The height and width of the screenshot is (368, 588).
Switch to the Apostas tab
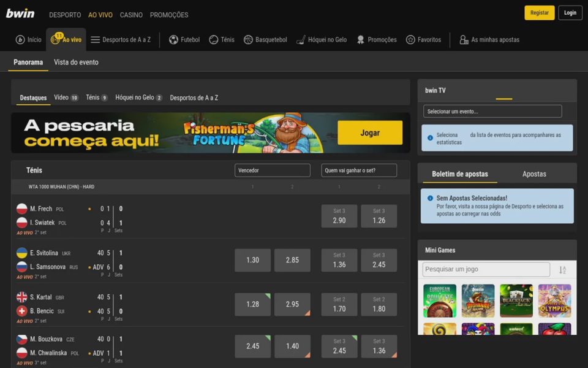coord(534,174)
